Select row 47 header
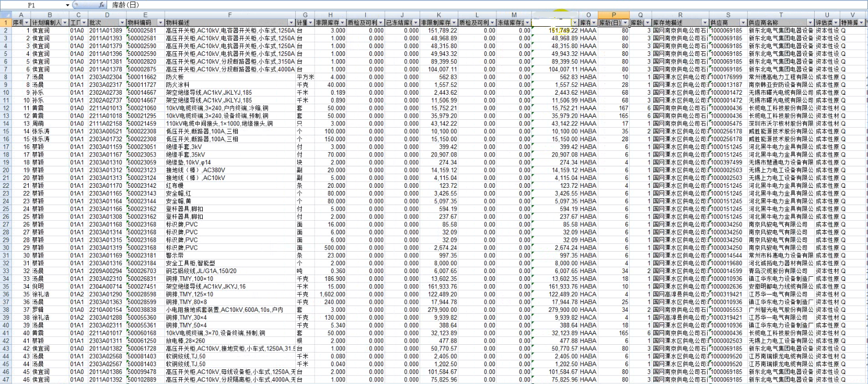Screen dimensions: 868x384 pyautogui.click(x=6, y=380)
